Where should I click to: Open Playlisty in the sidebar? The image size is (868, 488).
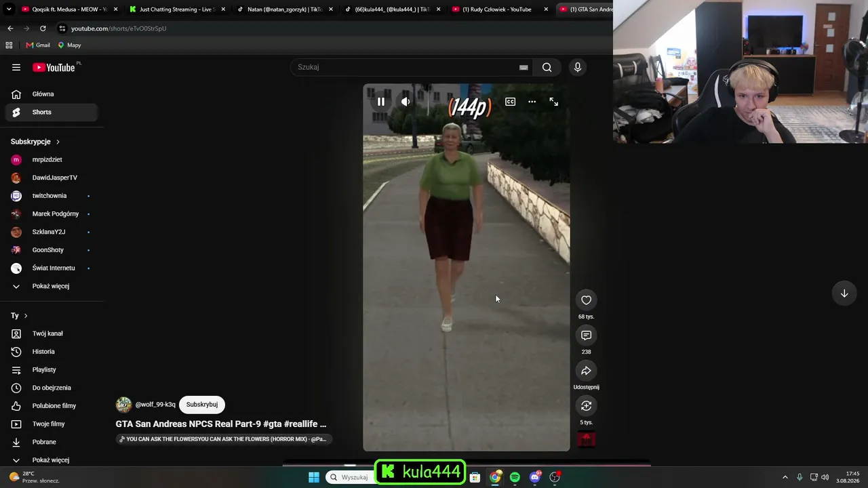coord(52,370)
